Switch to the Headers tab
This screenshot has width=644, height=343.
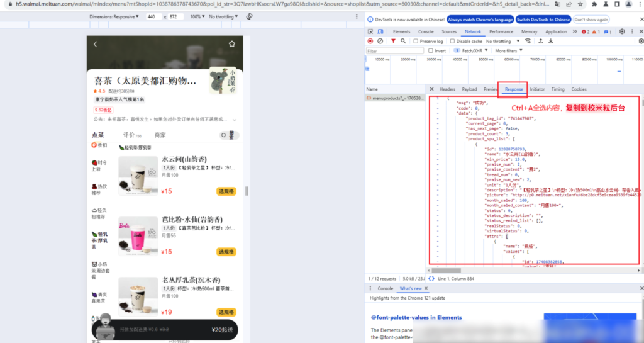(x=447, y=89)
